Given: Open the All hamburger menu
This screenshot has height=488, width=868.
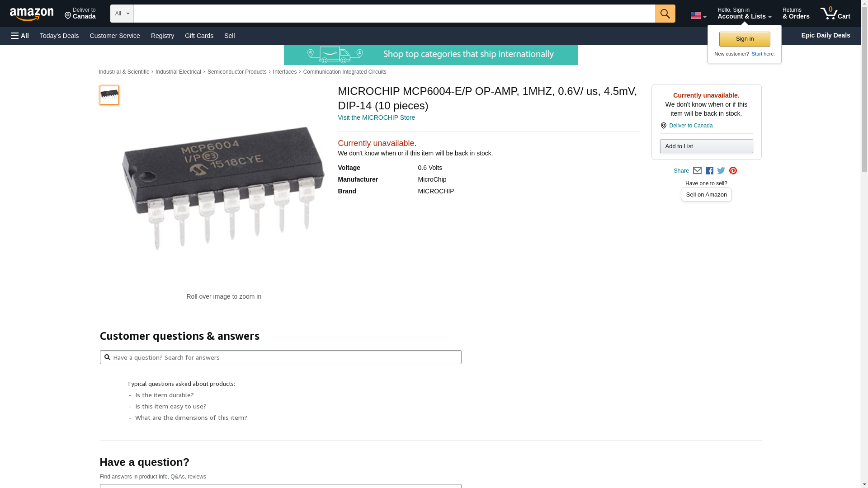Looking at the screenshot, I should pos(20,36).
